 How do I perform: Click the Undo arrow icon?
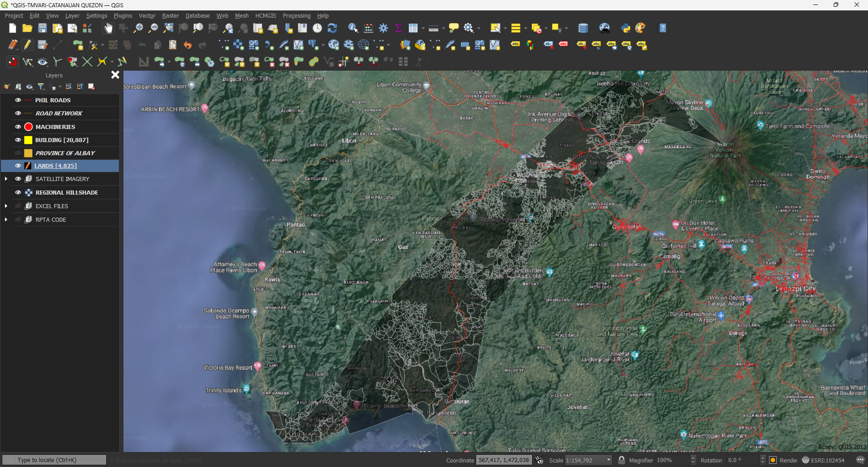pyautogui.click(x=188, y=45)
